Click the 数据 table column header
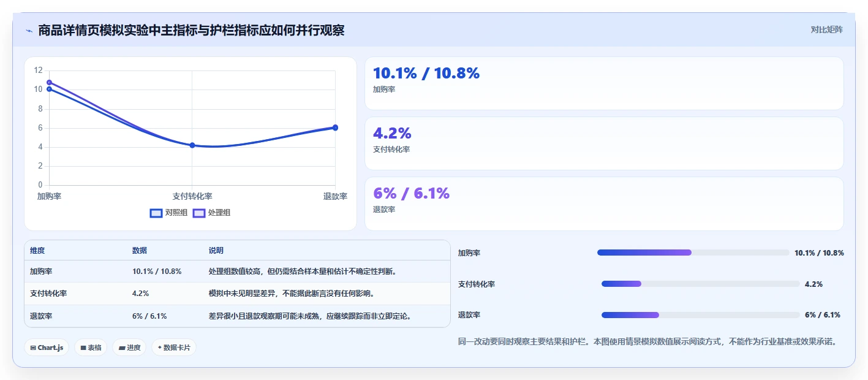This screenshot has height=380, width=868. tap(140, 251)
